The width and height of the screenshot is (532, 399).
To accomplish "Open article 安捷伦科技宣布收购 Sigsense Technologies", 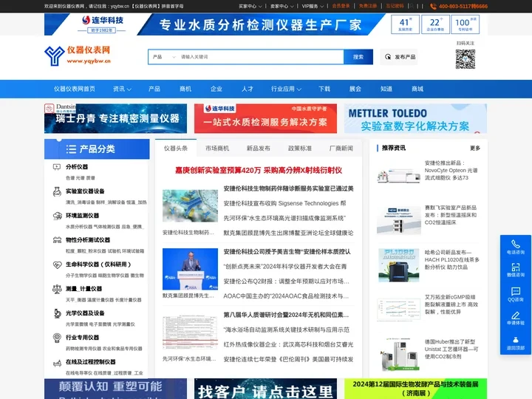I will [284, 203].
